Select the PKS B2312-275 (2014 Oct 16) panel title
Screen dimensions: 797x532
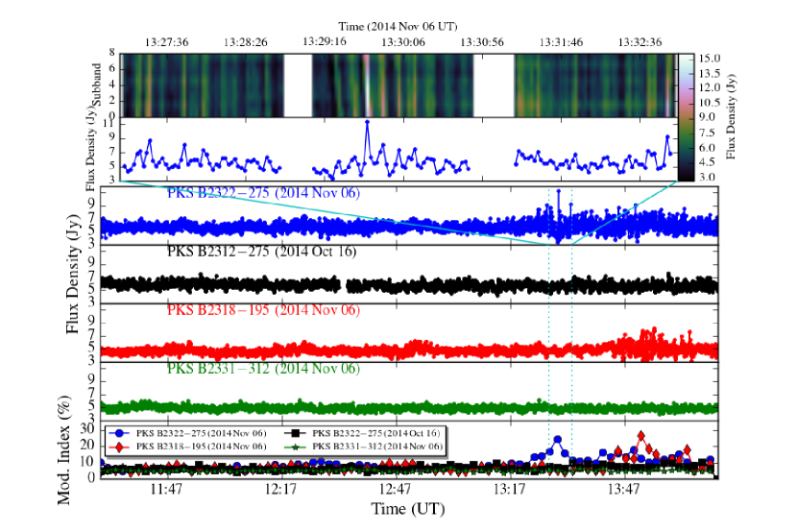(263, 253)
